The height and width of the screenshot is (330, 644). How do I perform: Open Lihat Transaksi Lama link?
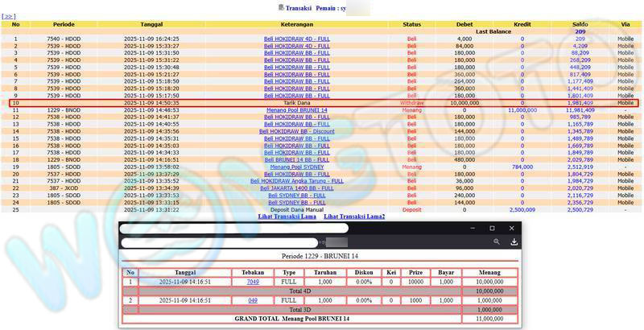[x=286, y=217]
